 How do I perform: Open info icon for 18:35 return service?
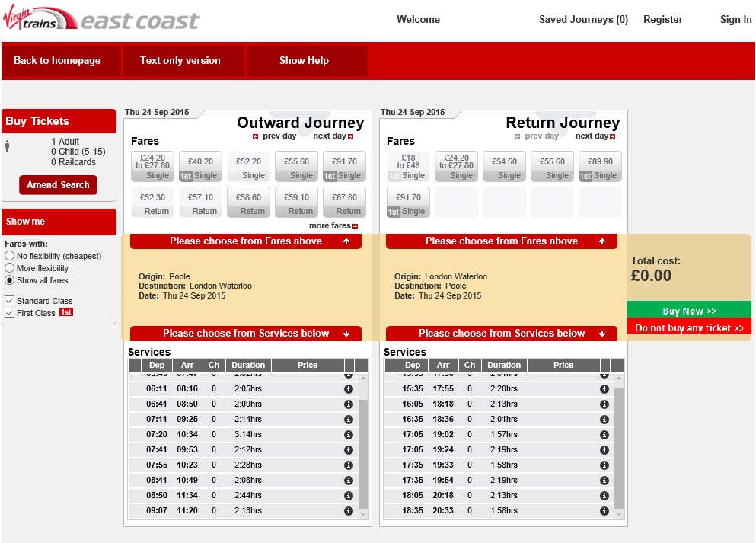tap(604, 511)
